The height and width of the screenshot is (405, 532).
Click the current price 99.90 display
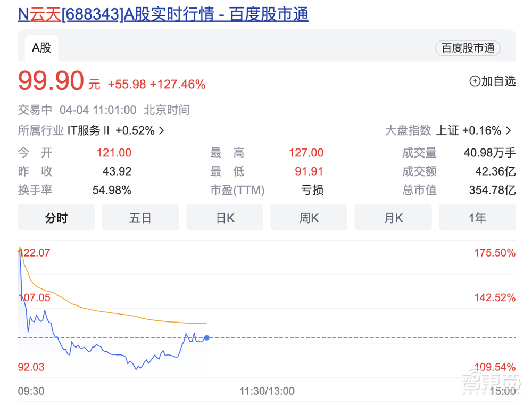coord(49,80)
